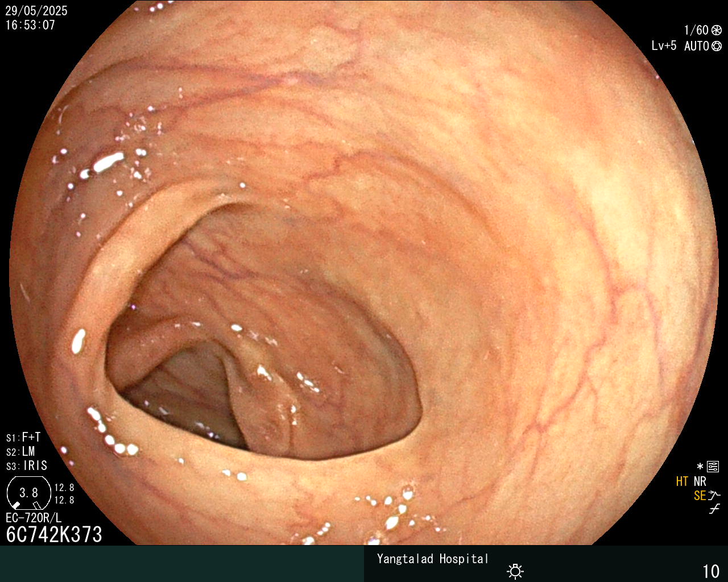728x582 pixels.
Task: Click the serial number 6C742K373
Action: 54,535
